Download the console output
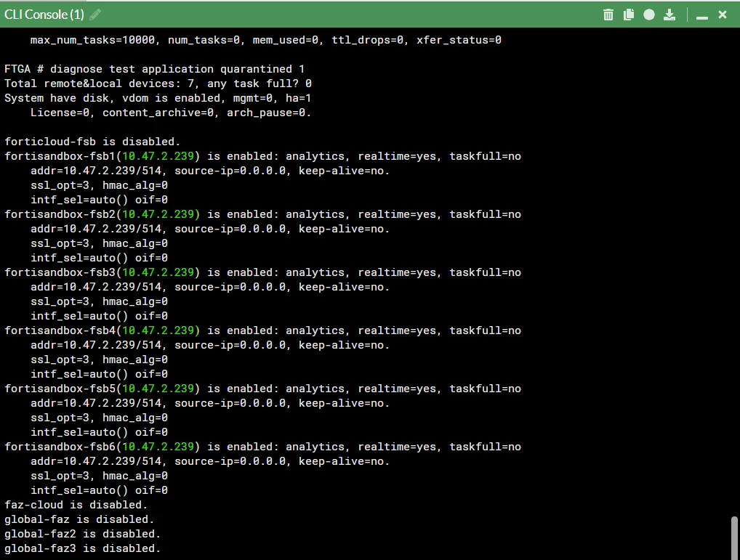740x560 pixels. click(x=669, y=15)
